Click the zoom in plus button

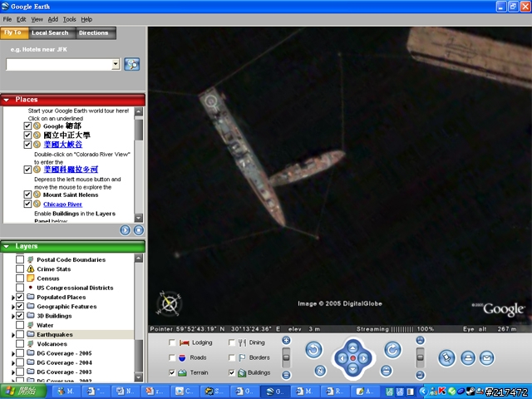pos(286,340)
